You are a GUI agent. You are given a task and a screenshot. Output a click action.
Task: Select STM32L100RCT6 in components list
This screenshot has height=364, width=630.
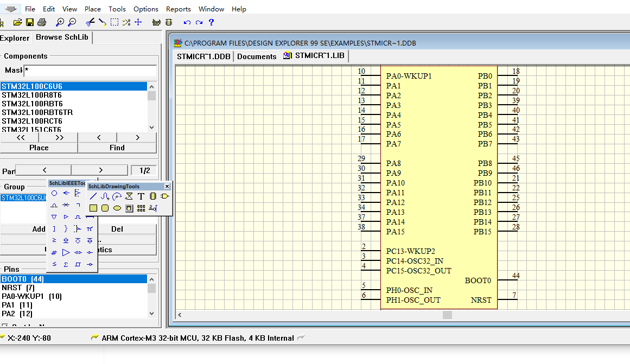pos(74,121)
